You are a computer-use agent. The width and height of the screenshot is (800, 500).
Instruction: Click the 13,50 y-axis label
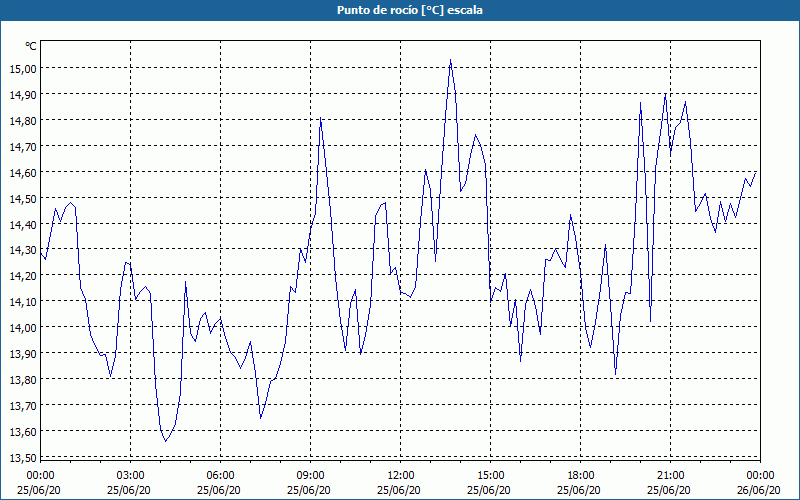click(23, 458)
